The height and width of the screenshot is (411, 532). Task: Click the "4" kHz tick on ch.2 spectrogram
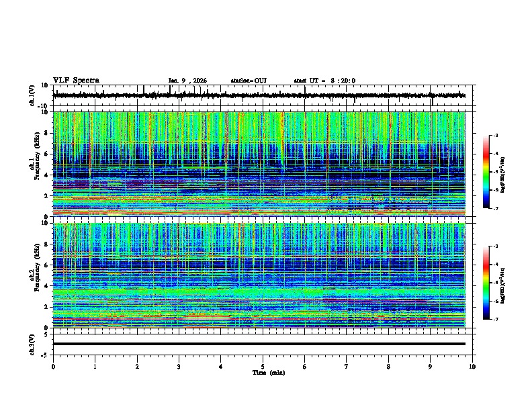point(46,286)
